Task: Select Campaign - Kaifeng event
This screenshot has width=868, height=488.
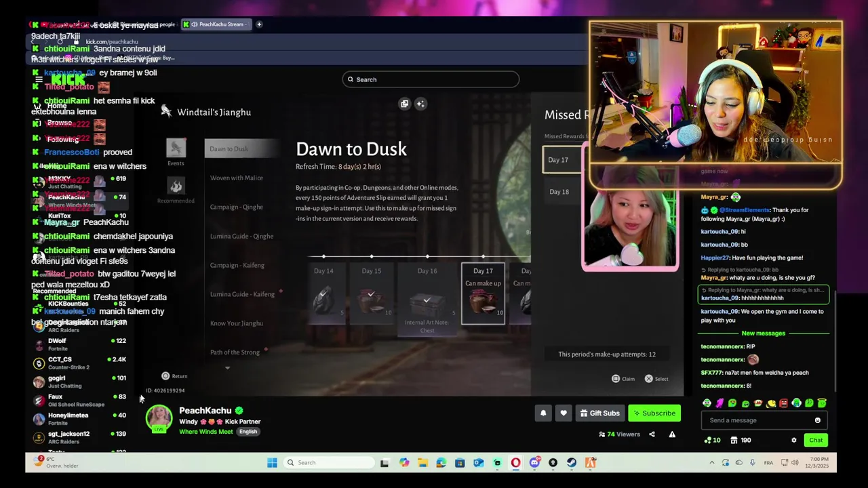Action: pyautogui.click(x=237, y=266)
